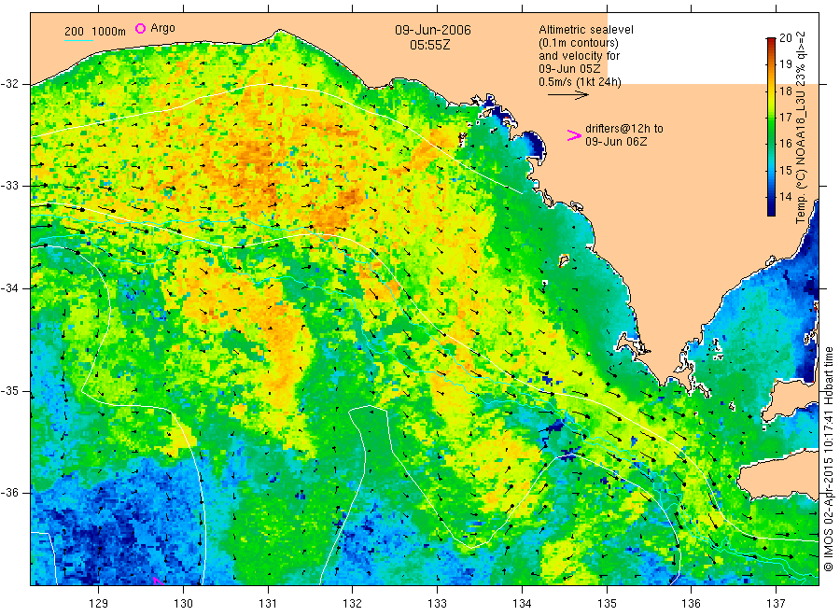Click the color bar value 16
Image resolution: width=840 pixels, height=616 pixels.
click(x=785, y=144)
